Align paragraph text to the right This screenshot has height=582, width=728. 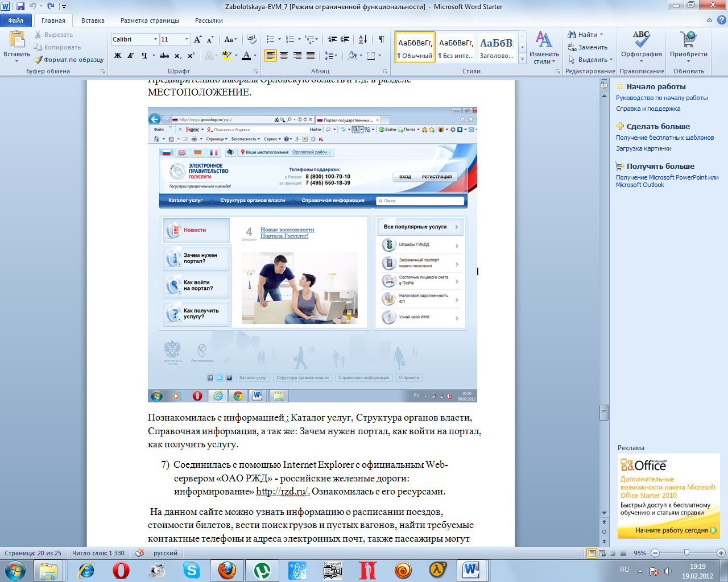(x=297, y=56)
